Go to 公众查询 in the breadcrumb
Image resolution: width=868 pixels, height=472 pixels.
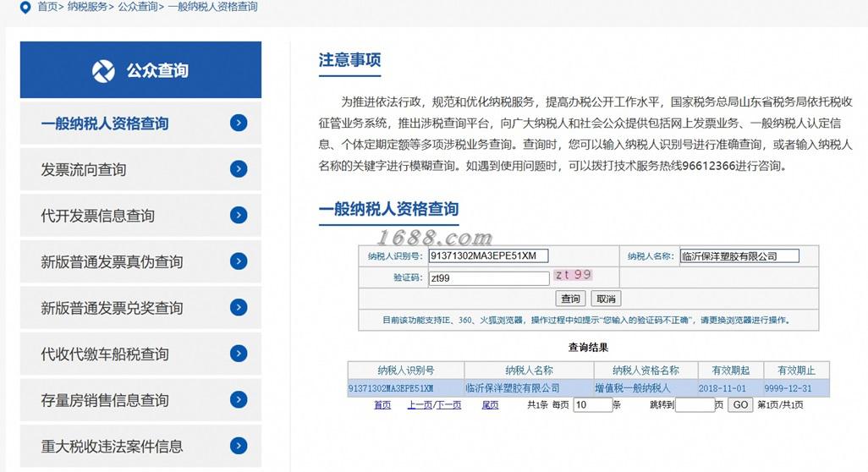[137, 8]
